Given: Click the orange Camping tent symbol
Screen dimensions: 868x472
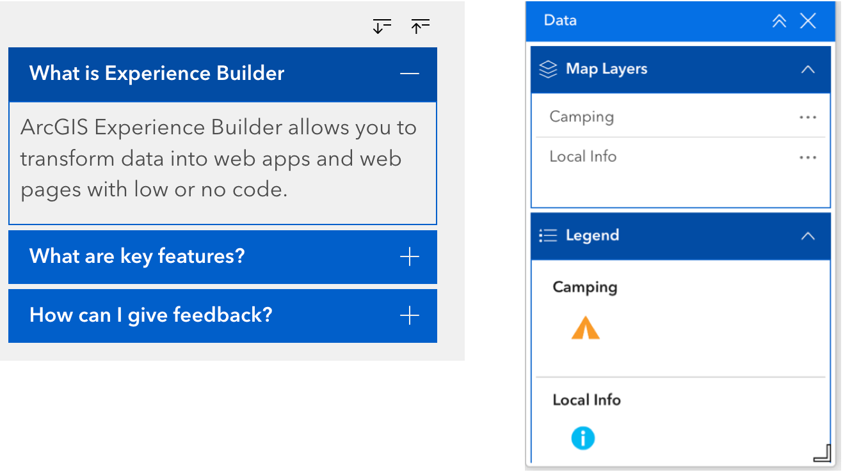Looking at the screenshot, I should pos(585,328).
